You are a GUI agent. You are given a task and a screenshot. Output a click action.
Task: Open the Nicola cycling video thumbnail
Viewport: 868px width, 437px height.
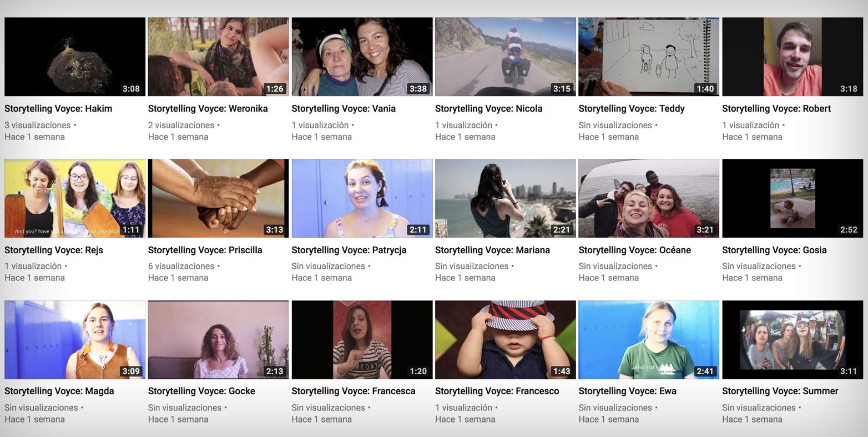pos(505,57)
